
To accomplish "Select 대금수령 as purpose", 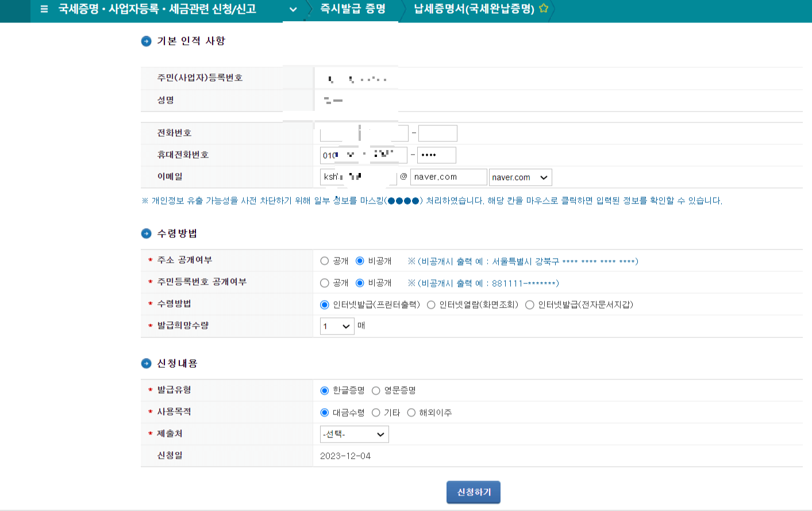I will [325, 412].
